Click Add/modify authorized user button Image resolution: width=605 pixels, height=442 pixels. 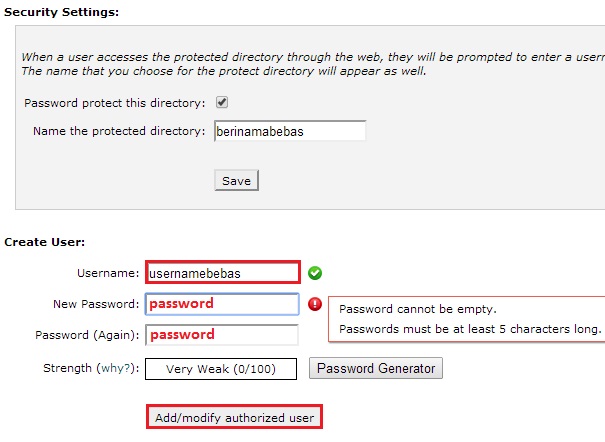(x=234, y=417)
